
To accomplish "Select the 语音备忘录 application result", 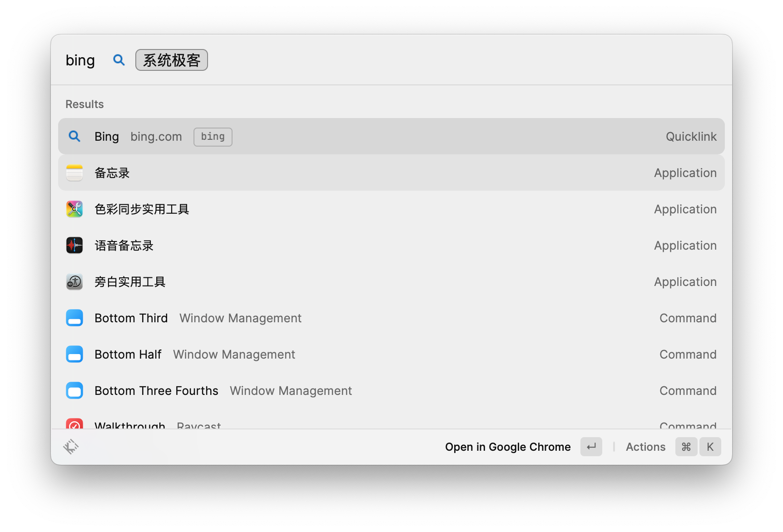I will [x=391, y=245].
